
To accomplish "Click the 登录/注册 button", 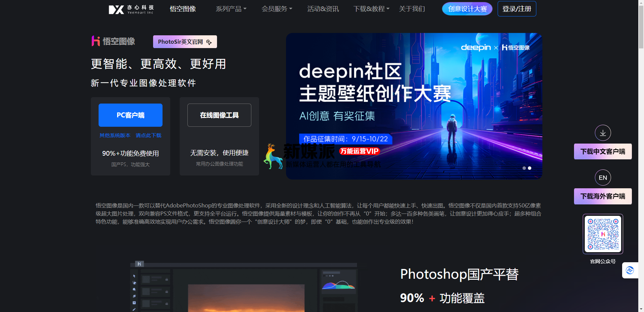I will pos(517,9).
